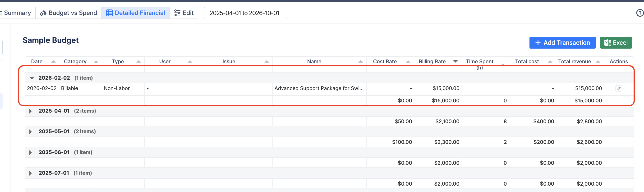Collapse the 2026-02-02 group
Viewport: 644px width, 192px height.
[x=32, y=78]
